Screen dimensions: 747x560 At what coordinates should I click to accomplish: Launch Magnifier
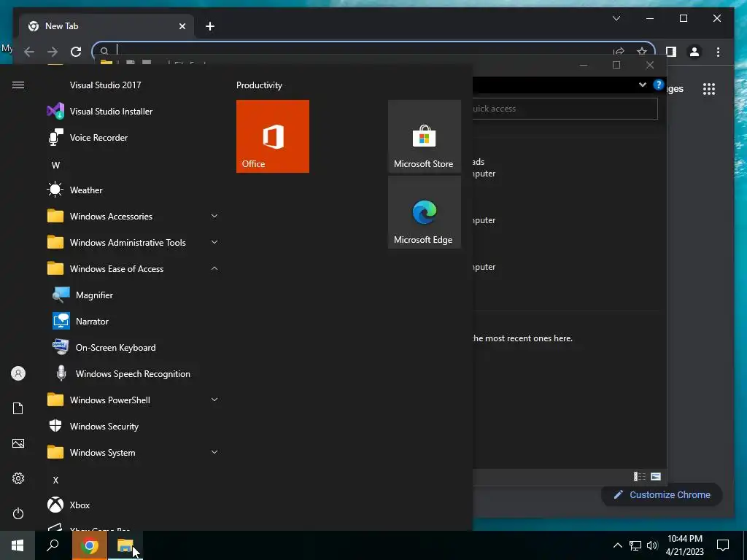(94, 295)
